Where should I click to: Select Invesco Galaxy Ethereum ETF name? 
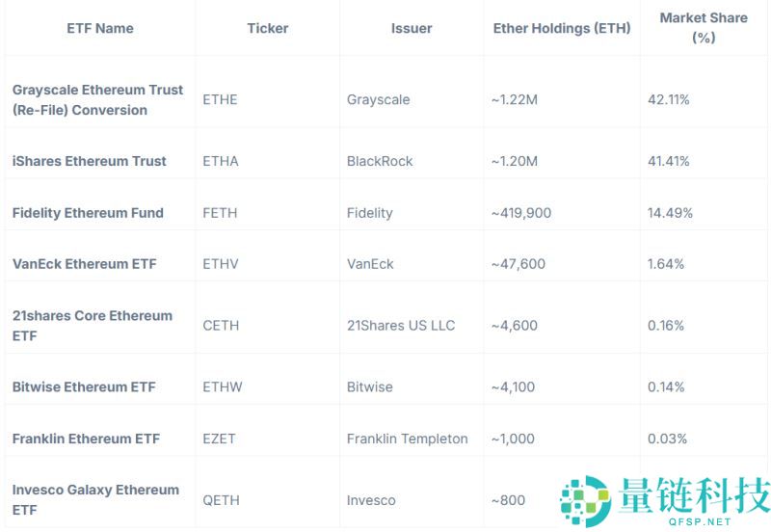[x=95, y=499]
